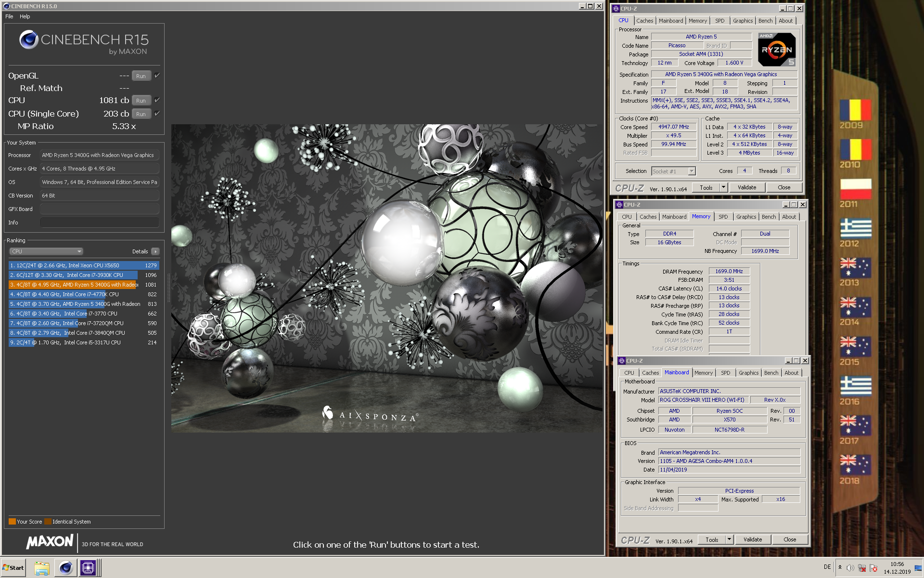Toggle the checkmark for CPU (Single Core) test
The height and width of the screenshot is (578, 924).
pos(157,114)
